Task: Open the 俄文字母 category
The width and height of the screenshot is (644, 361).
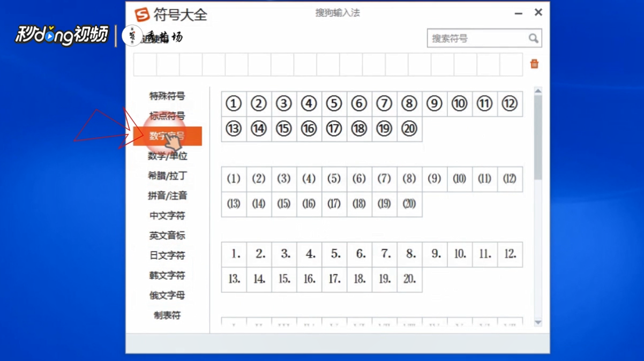Action: click(x=167, y=295)
